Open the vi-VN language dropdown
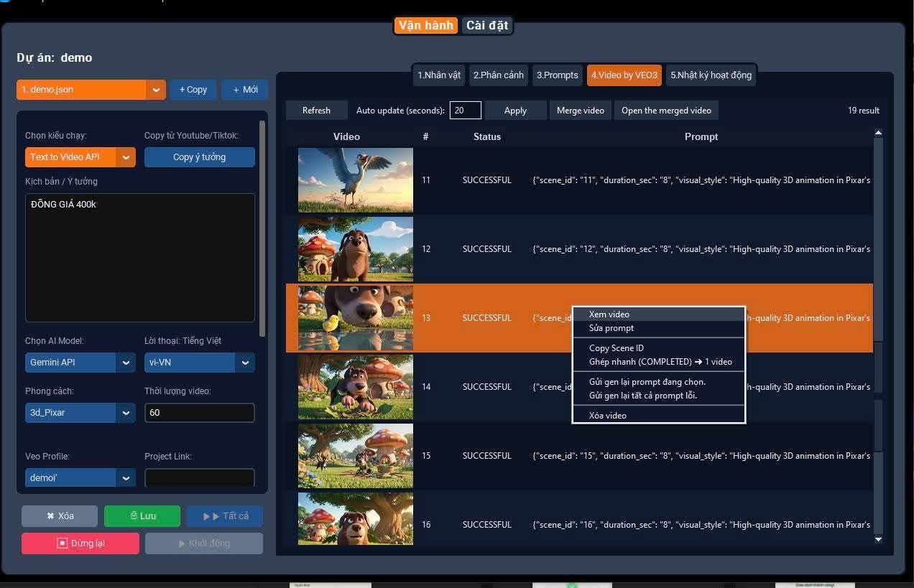914x588 pixels. (245, 363)
